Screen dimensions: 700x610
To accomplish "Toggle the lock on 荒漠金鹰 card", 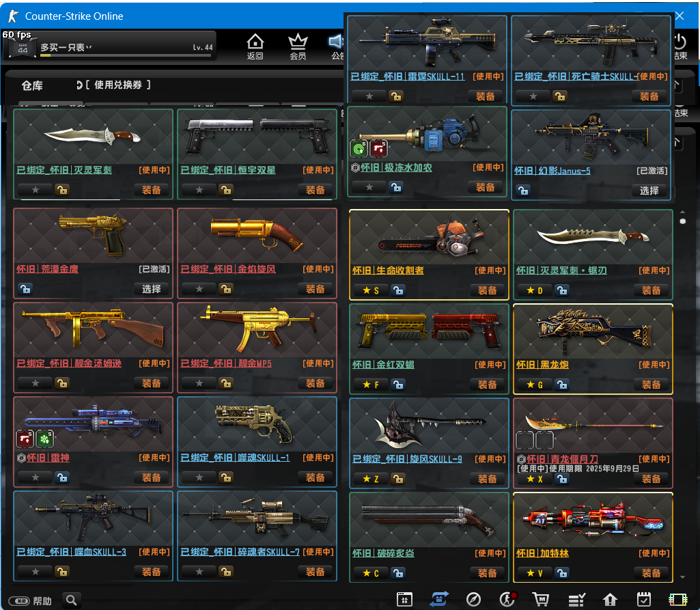I will 25,290.
